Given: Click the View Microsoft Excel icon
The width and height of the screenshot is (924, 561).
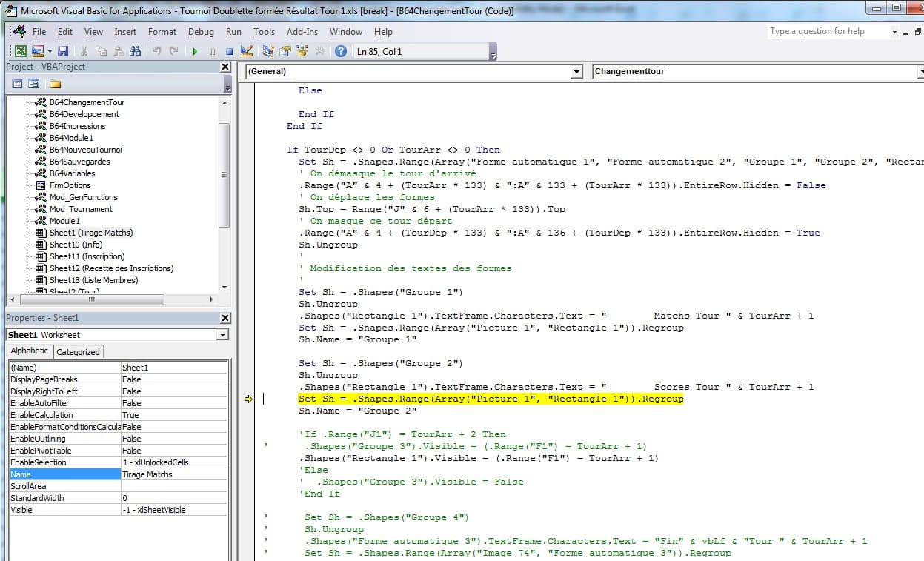Looking at the screenshot, I should [x=21, y=51].
